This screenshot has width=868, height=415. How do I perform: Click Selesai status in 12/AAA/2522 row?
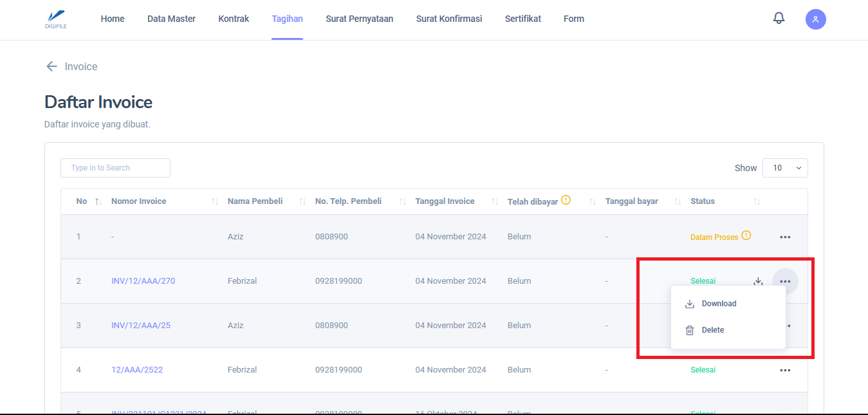[703, 370]
